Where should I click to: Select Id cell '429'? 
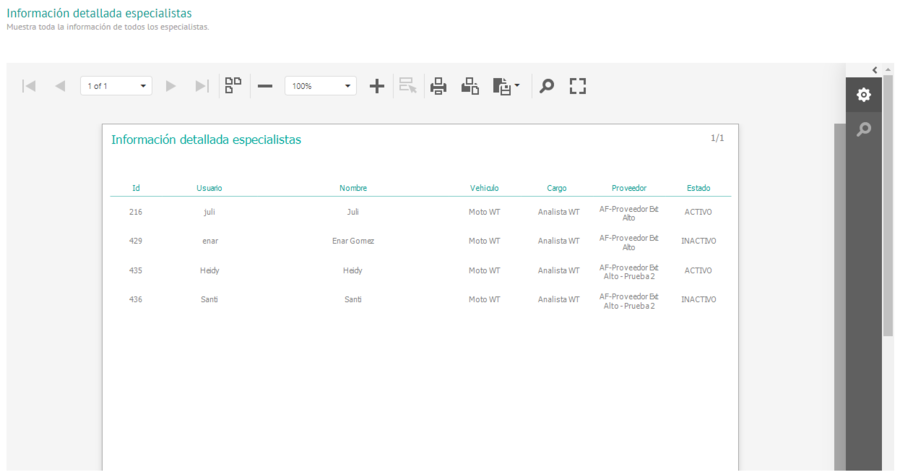(135, 241)
